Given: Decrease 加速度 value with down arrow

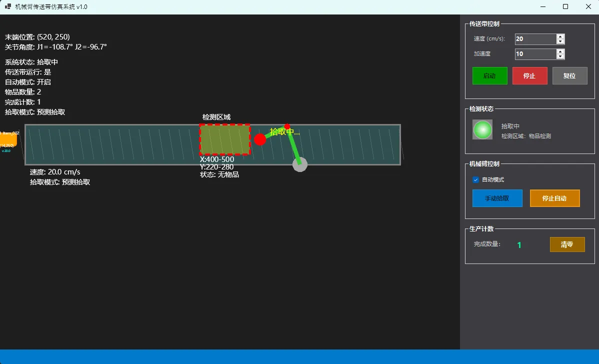Looking at the screenshot, I should pyautogui.click(x=560, y=57).
